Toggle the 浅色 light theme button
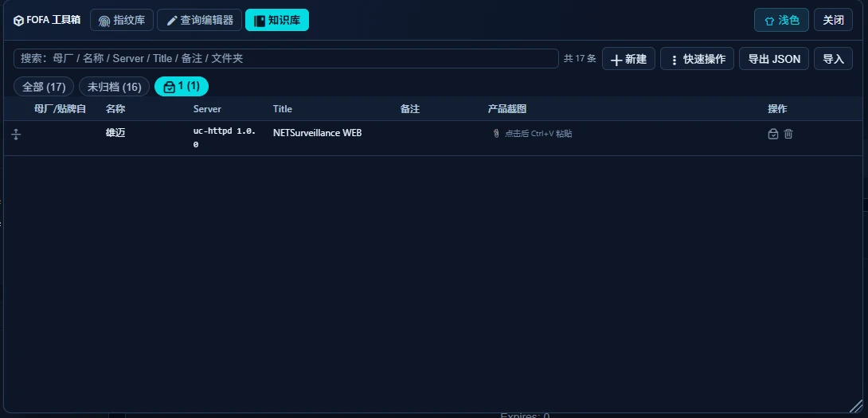This screenshot has height=418, width=868. click(x=781, y=20)
